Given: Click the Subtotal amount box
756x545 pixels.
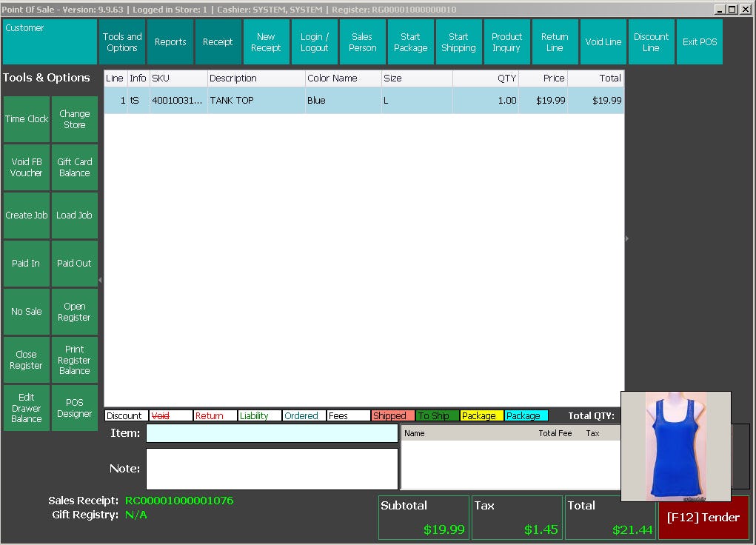Looking at the screenshot, I should coord(424,518).
